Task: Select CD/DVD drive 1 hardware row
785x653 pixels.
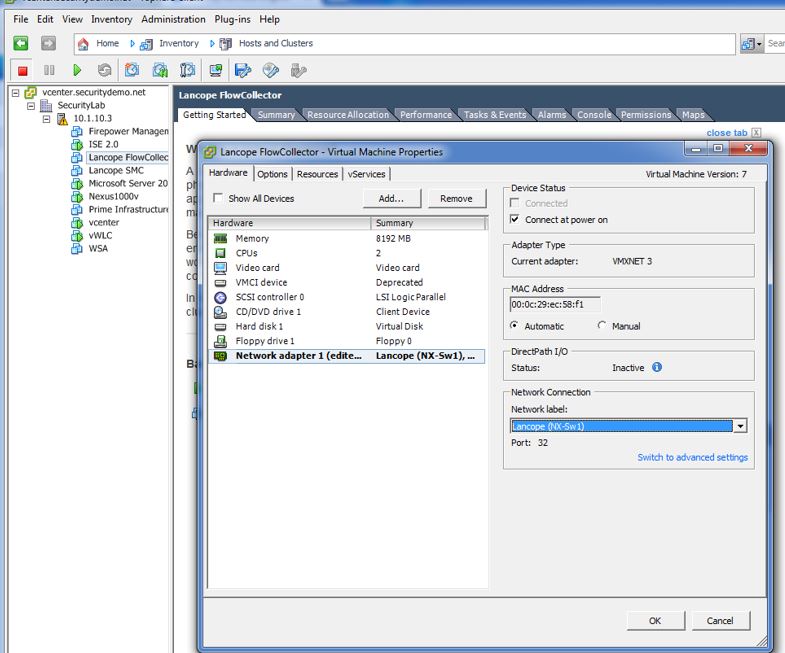Action: 346,311
